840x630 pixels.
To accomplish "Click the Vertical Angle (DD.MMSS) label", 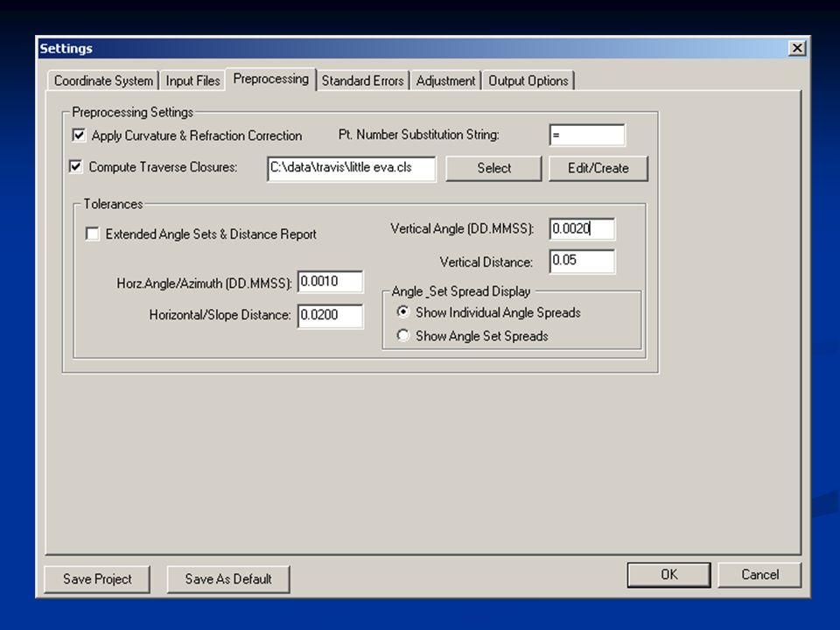I will pyautogui.click(x=462, y=228).
